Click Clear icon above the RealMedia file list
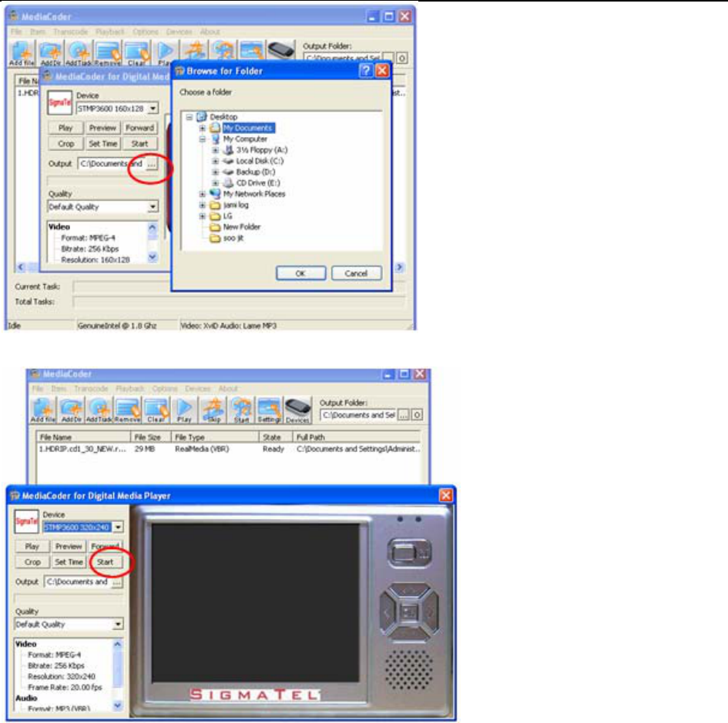 pos(156,410)
